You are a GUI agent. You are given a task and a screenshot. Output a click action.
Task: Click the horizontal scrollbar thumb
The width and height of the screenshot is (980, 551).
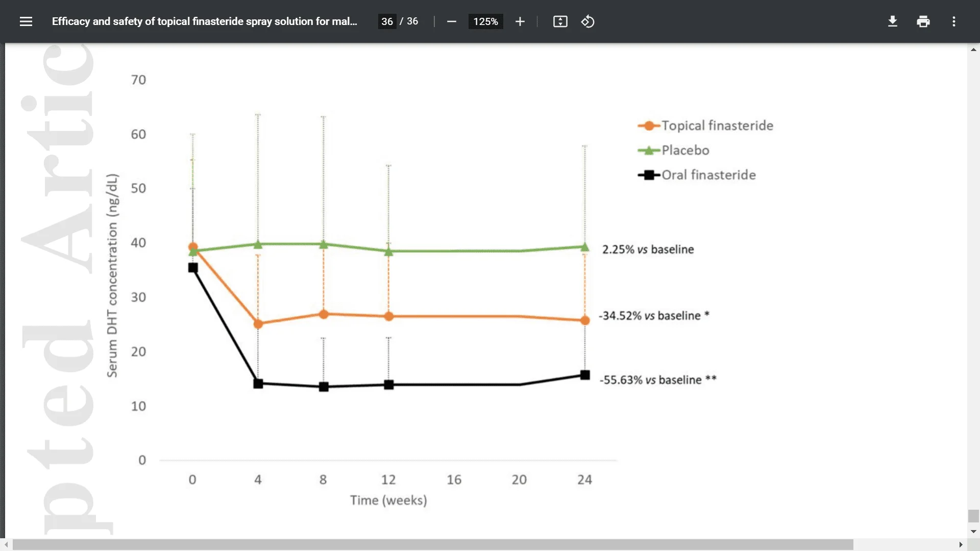point(433,545)
